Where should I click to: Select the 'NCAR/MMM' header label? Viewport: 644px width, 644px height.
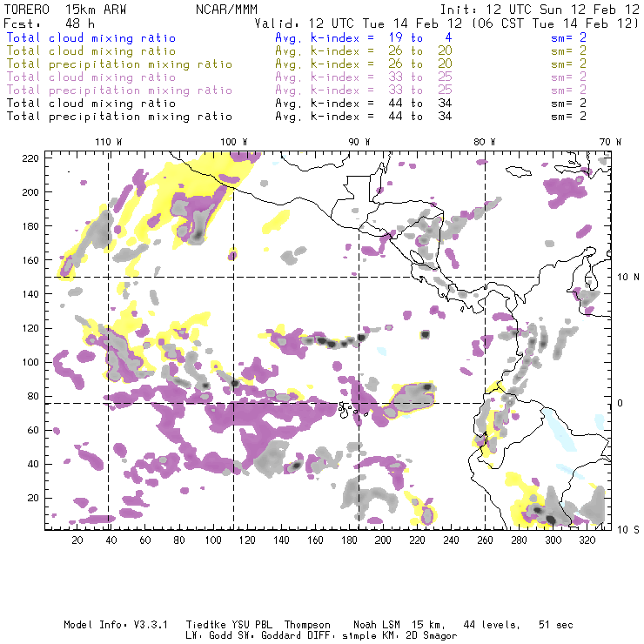click(x=227, y=10)
